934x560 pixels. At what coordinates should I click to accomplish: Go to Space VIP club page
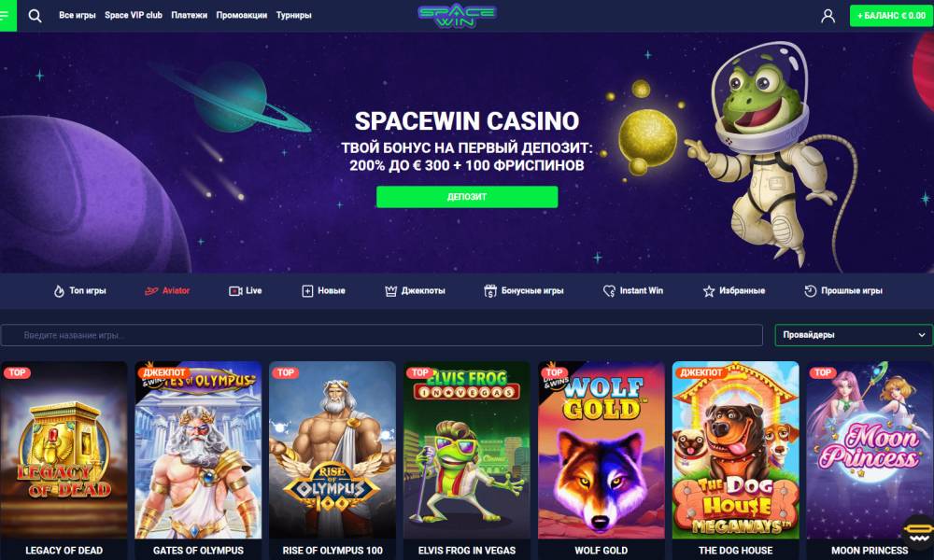tap(134, 16)
